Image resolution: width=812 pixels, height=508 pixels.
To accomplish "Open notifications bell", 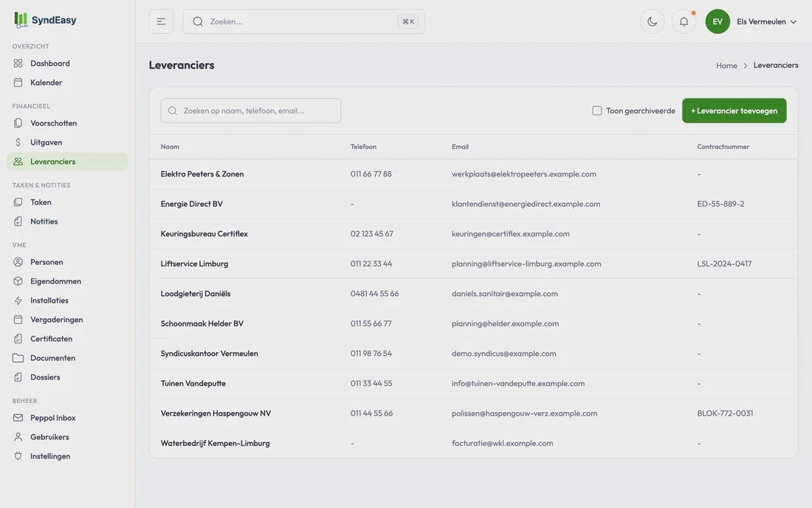I will [x=684, y=21].
